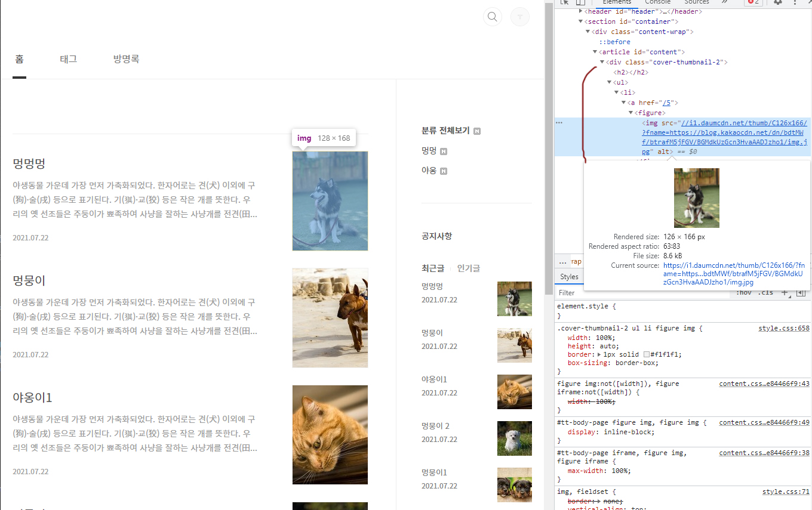Click the box-sizing: border-box declaration

click(x=613, y=363)
